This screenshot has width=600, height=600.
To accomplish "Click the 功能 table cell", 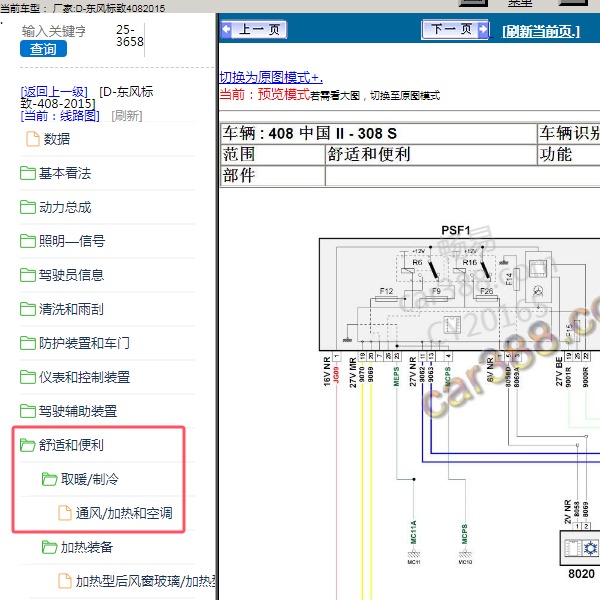I will (x=569, y=155).
